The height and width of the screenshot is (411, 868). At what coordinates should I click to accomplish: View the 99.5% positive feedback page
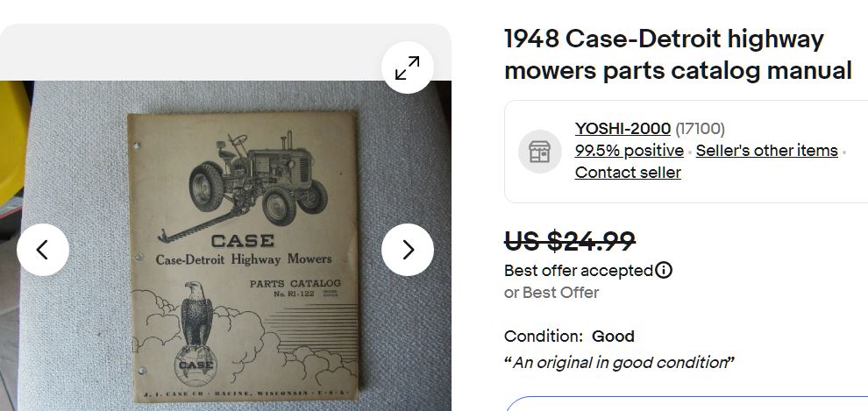coord(629,151)
